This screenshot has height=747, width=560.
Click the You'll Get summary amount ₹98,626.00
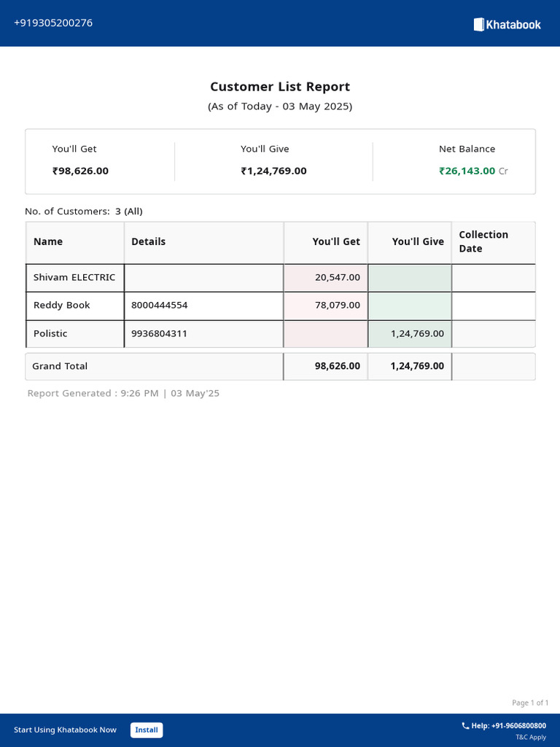80,171
